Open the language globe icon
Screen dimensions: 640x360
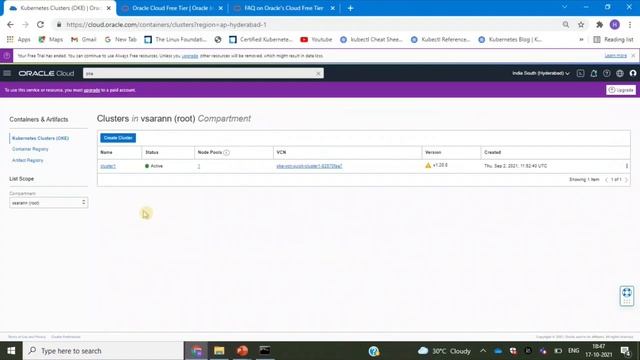click(x=620, y=73)
